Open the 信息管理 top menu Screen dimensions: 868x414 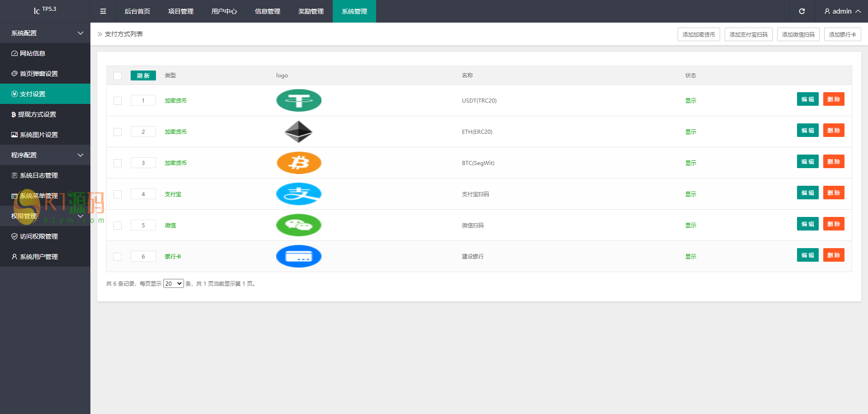(x=268, y=11)
